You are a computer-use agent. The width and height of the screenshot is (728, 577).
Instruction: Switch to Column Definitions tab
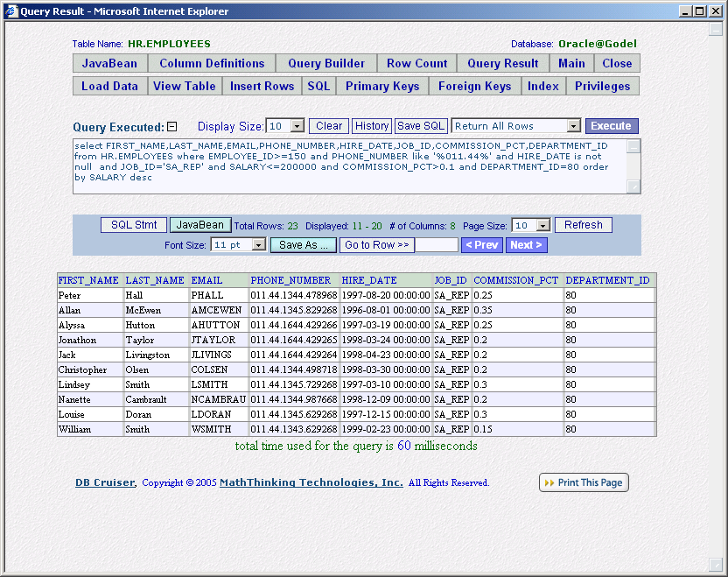click(x=212, y=63)
